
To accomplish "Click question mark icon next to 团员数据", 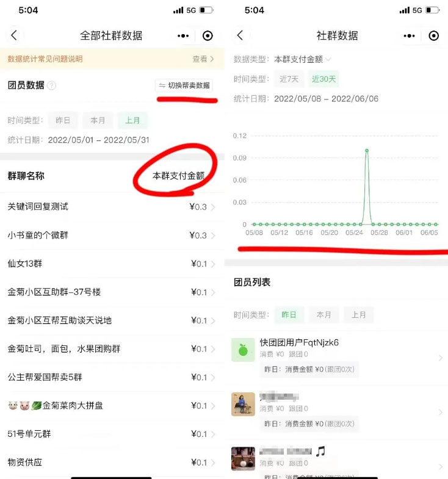I will (x=52, y=86).
